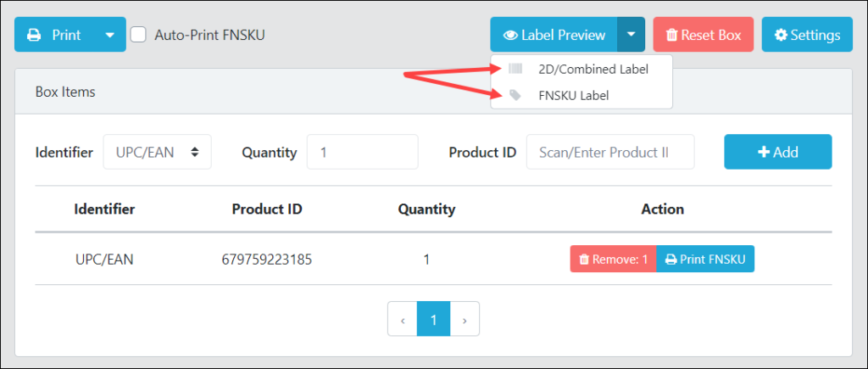Click the tag icon beside FNSKU Label
The width and height of the screenshot is (868, 369).
515,95
